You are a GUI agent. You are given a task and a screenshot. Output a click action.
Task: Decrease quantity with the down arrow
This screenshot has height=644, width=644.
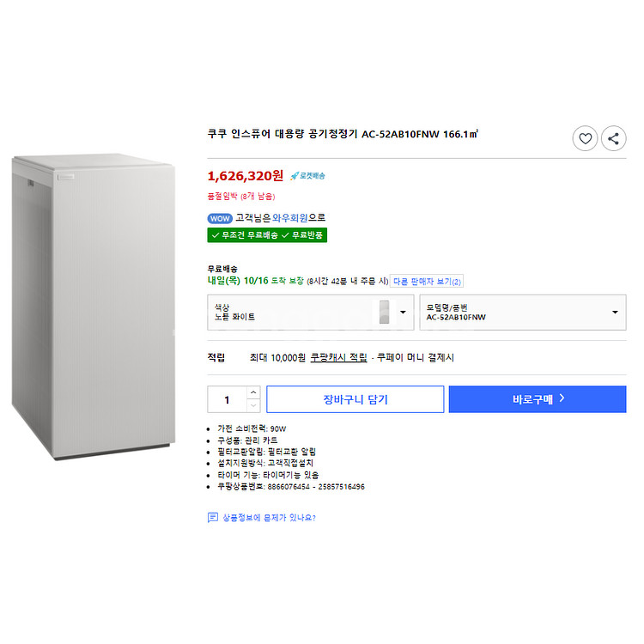coord(252,406)
